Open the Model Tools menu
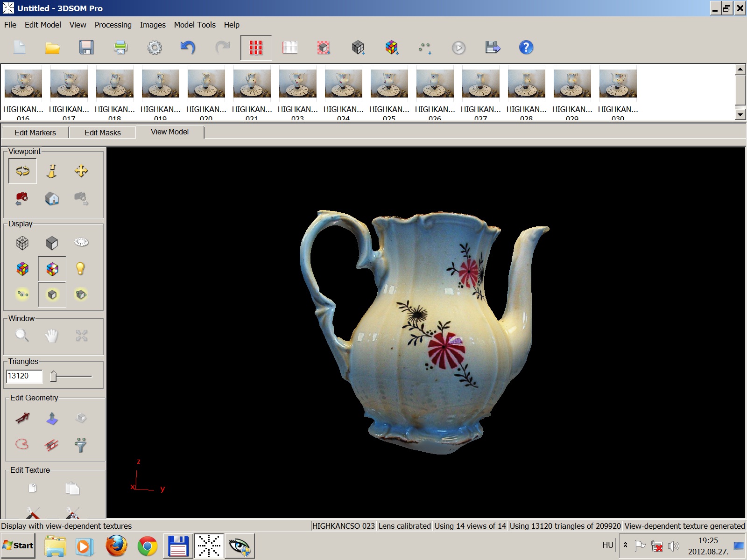Image resolution: width=747 pixels, height=560 pixels. (195, 25)
